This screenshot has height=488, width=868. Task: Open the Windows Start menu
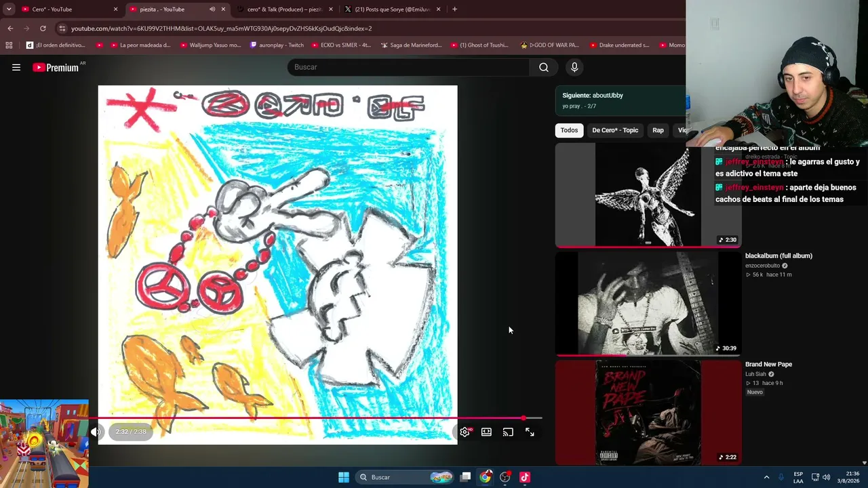(x=344, y=477)
